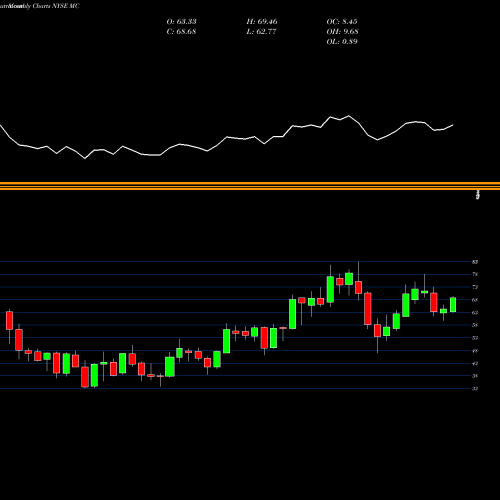
Task: Click the 43 price axis label
Action: (475, 363)
